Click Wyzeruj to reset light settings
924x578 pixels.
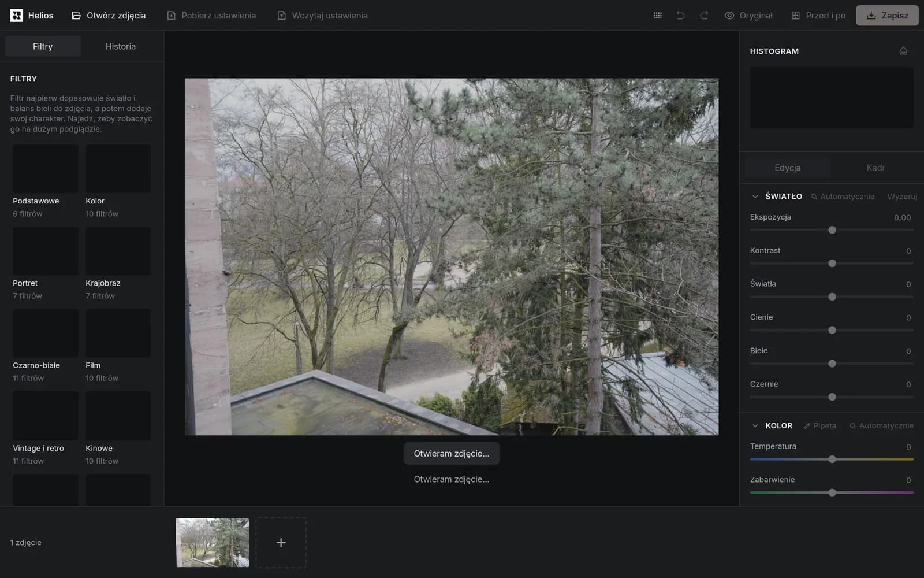click(902, 197)
